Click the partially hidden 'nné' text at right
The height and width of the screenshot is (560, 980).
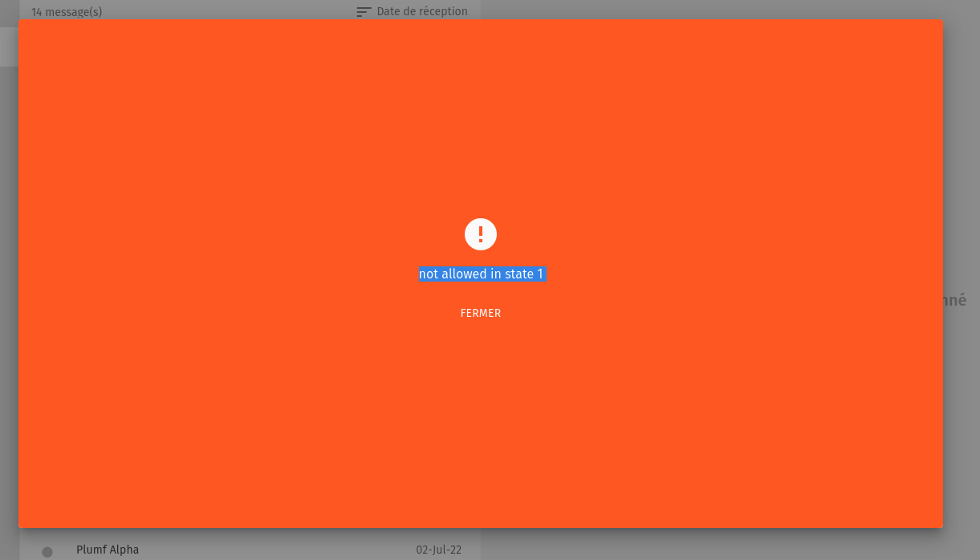click(x=954, y=300)
